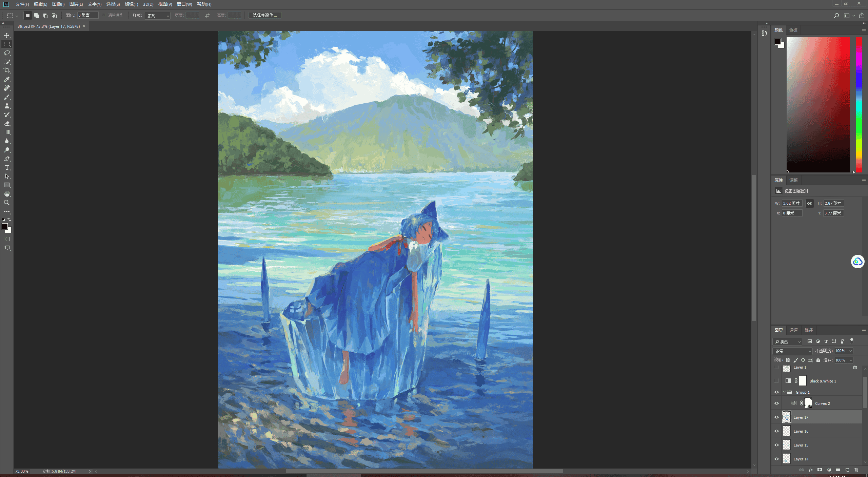The image size is (868, 477).
Task: Select the Crop tool
Action: (x=7, y=70)
